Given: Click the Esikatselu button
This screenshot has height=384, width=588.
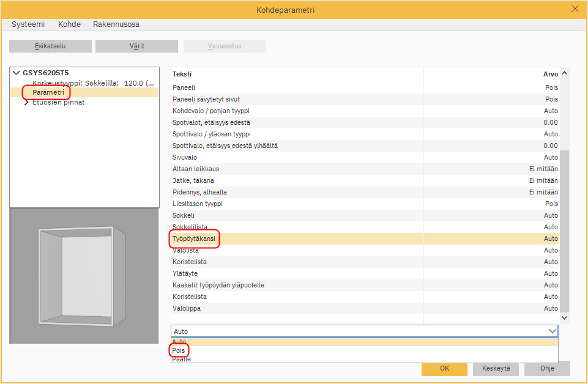Looking at the screenshot, I should coord(50,46).
